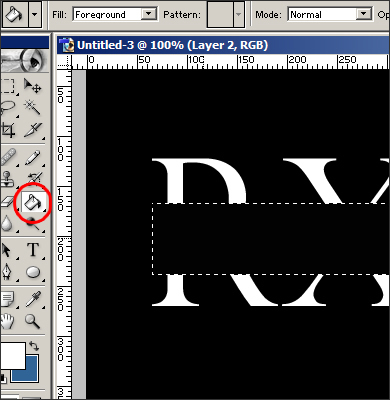This screenshot has width=390, height=400.
Task: Select the Lasso tool
Action: click(8, 107)
